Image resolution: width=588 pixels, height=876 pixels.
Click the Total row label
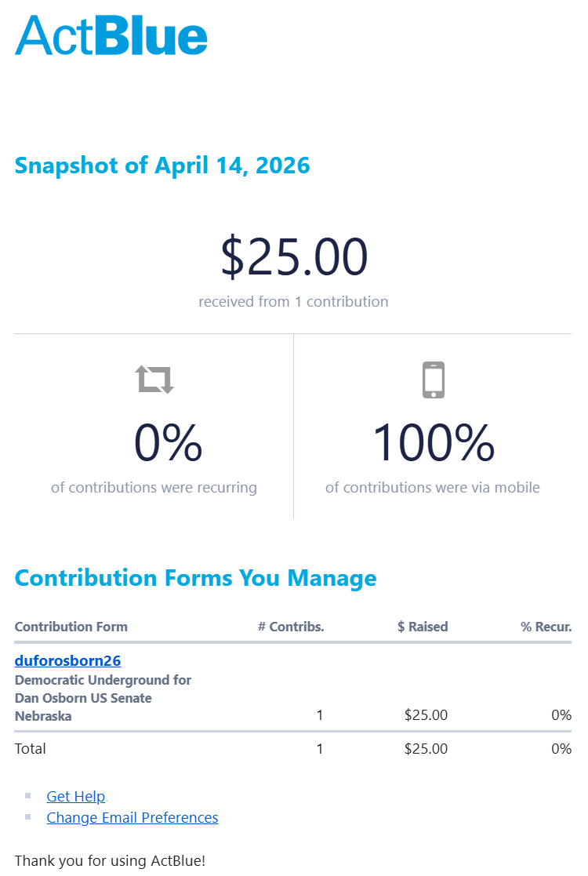click(x=30, y=749)
